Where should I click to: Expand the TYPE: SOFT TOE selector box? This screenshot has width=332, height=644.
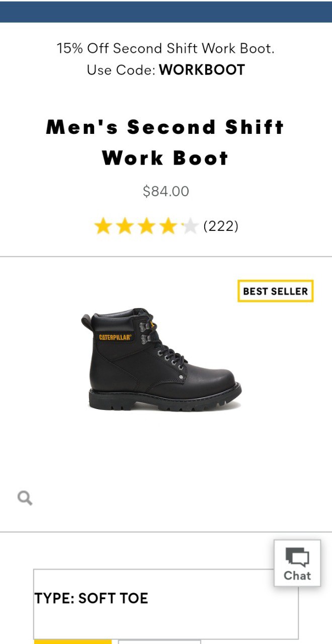[166, 604]
